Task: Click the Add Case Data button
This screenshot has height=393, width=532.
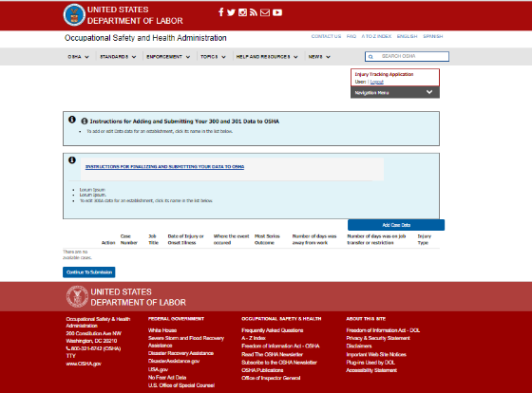Action: (396, 225)
